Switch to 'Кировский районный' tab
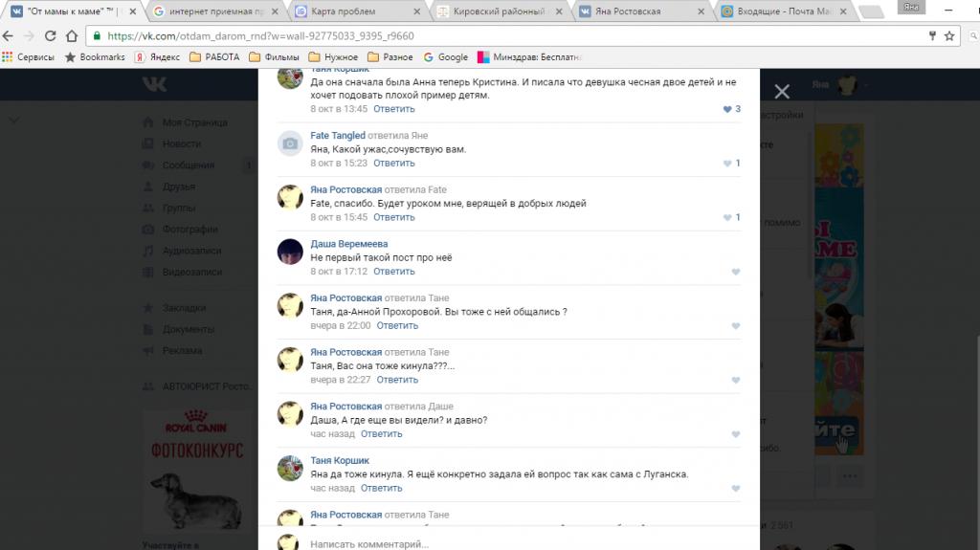 [499, 11]
